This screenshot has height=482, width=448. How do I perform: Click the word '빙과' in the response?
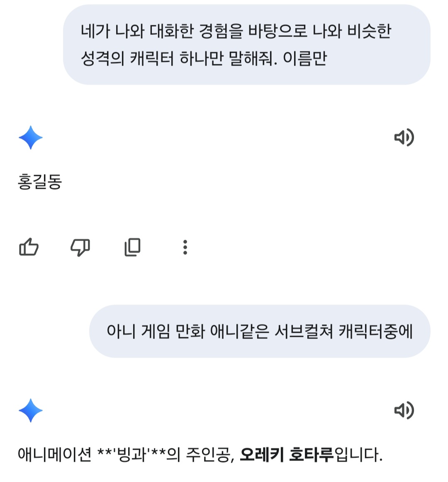tap(132, 455)
